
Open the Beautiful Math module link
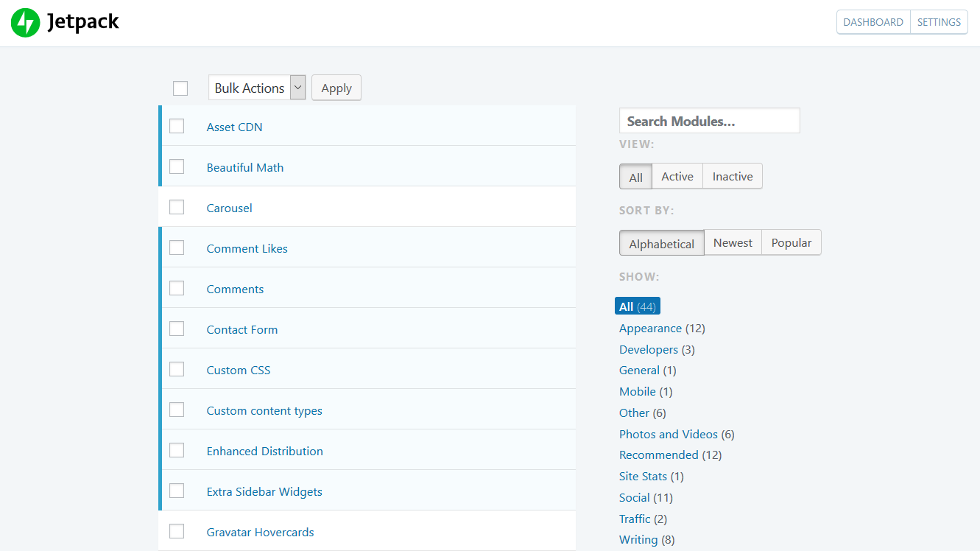[245, 167]
